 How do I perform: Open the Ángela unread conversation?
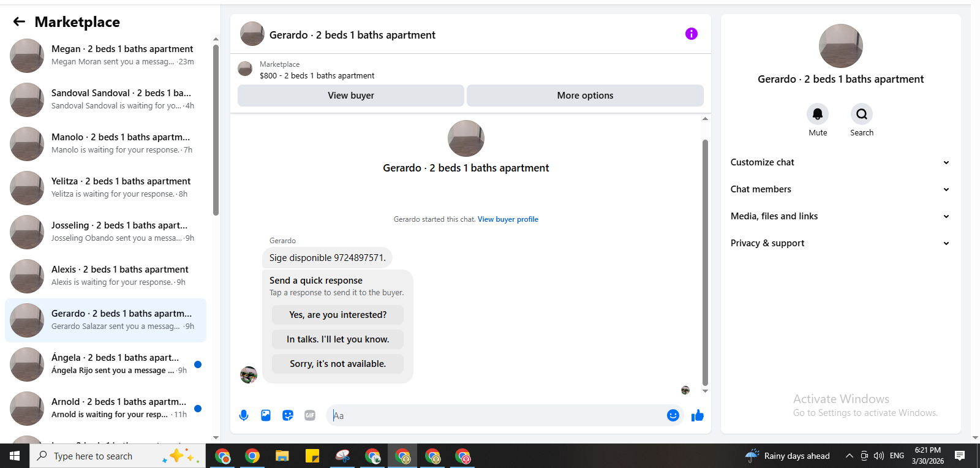tap(105, 364)
